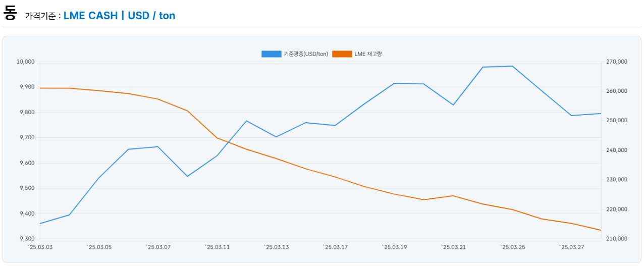Screen dimensions: 644x266
Task: Click the 가격기준 label text
Action: pyautogui.click(x=40, y=16)
